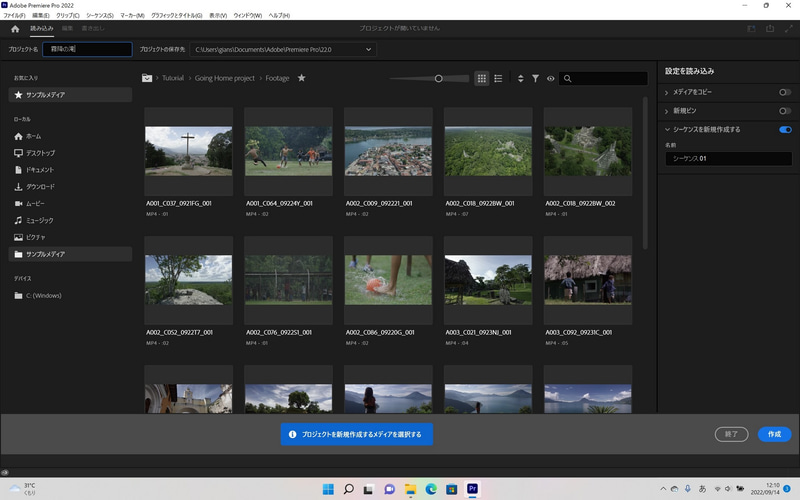Disable the シーケンスを新規作成する toggle
The image size is (800, 500).
(x=785, y=130)
